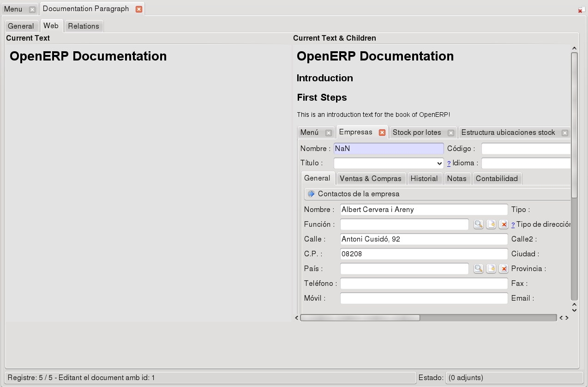Image resolution: width=588 pixels, height=387 pixels.
Task: Clear the País field with the red X icon
Action: 504,269
